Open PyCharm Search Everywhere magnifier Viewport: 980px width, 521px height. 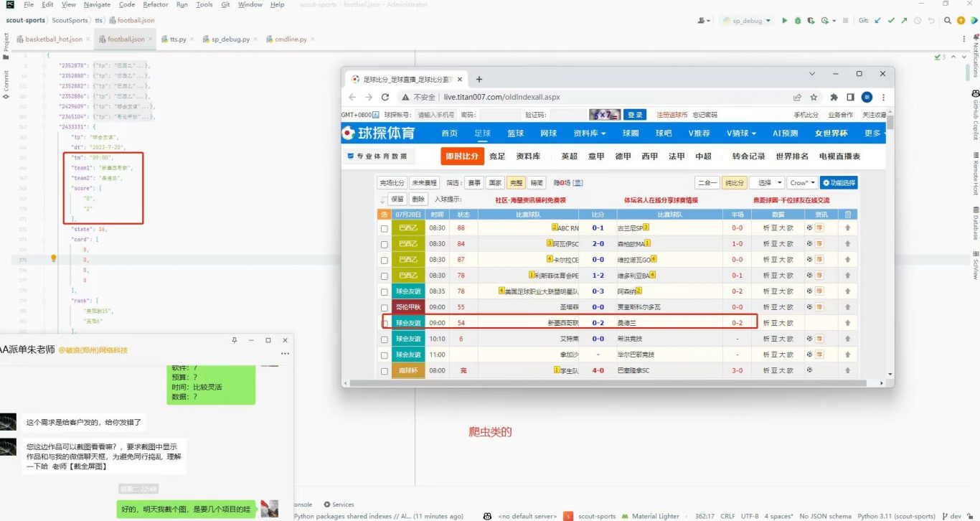[948, 21]
